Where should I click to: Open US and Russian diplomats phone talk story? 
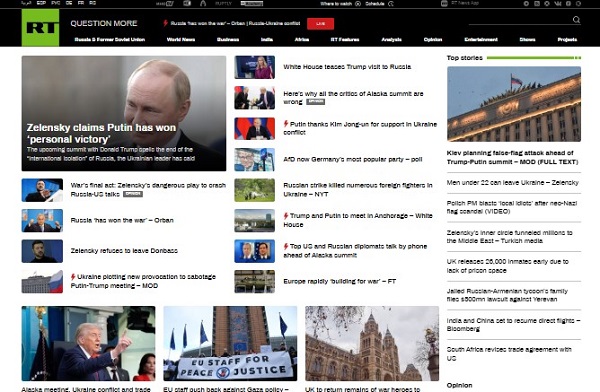[355, 251]
